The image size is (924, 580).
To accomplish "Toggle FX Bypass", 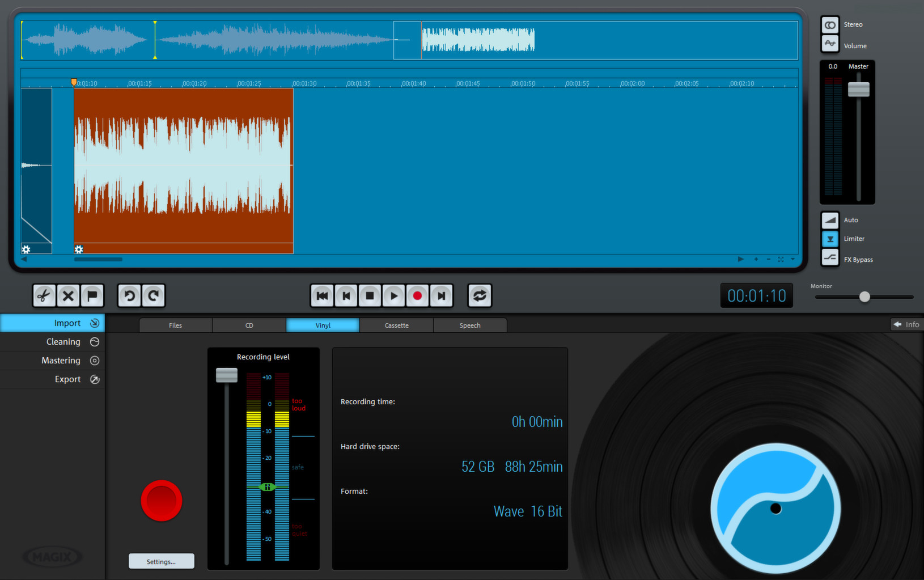I will (830, 257).
